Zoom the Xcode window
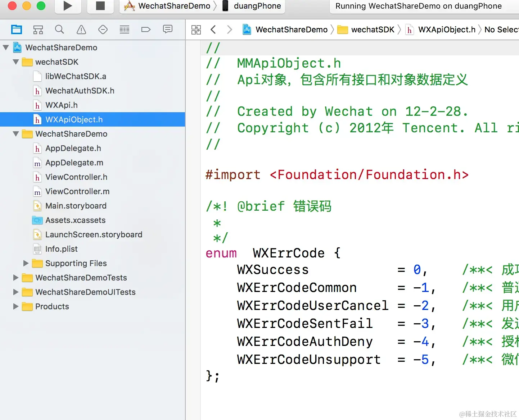This screenshot has width=519, height=420. point(41,5)
